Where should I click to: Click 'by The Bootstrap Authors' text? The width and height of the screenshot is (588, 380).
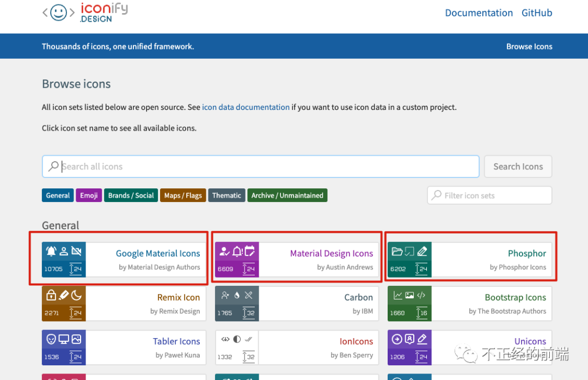click(x=507, y=311)
